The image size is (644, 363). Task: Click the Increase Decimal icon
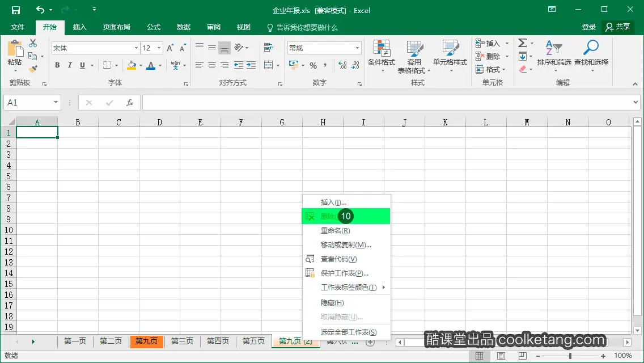pyautogui.click(x=342, y=65)
